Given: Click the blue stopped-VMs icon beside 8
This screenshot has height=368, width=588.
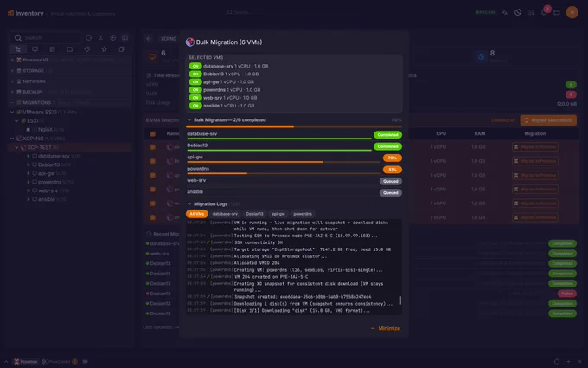Looking at the screenshot, I should coord(481,56).
